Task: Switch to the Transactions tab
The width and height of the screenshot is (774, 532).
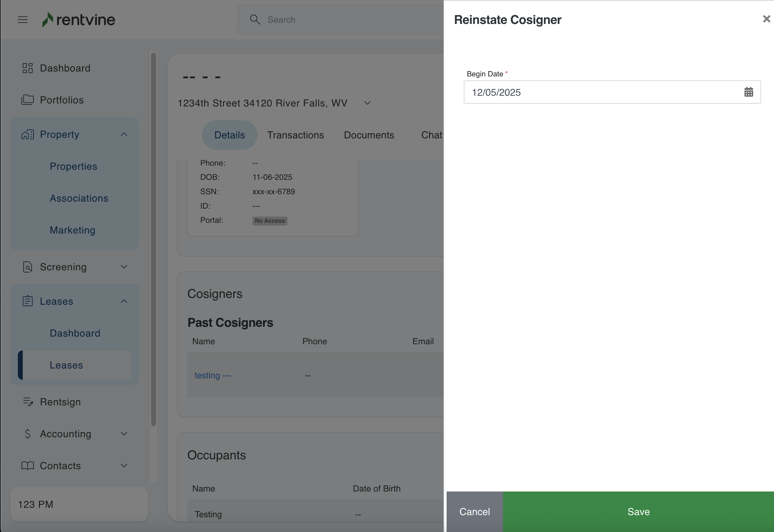Action: pyautogui.click(x=295, y=135)
